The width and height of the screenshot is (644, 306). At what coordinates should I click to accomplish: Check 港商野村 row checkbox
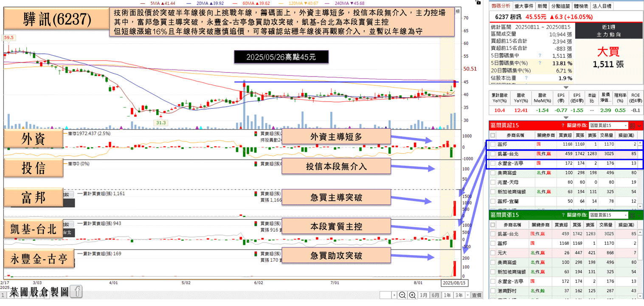[x=493, y=291]
